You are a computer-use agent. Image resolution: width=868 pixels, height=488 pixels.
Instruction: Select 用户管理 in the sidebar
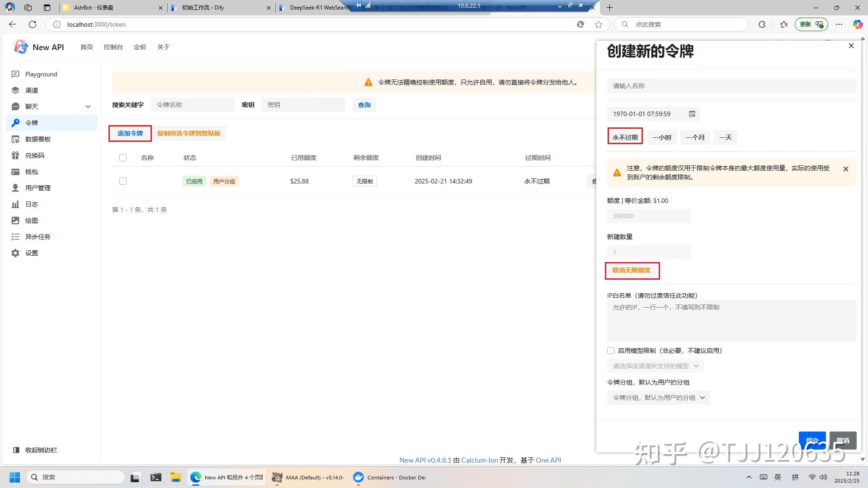click(38, 188)
